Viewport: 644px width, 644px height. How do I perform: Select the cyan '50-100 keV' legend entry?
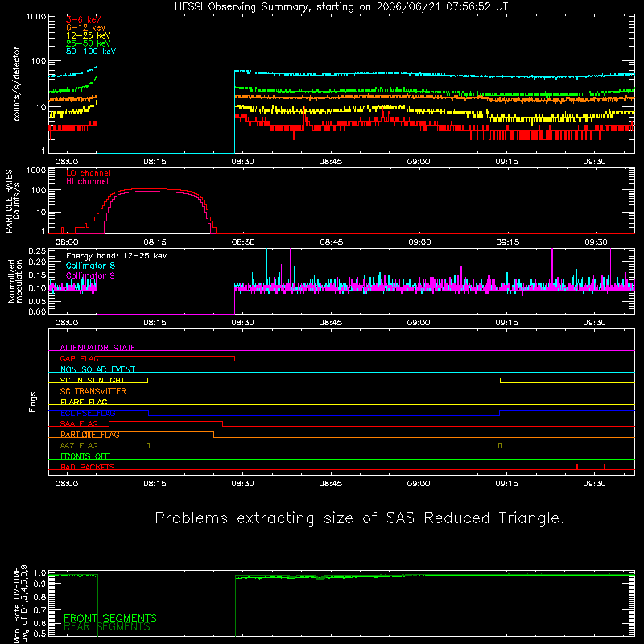(91, 52)
